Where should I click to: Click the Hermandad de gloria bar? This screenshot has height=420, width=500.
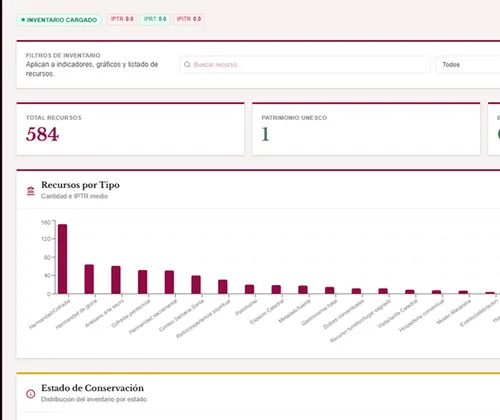89,279
